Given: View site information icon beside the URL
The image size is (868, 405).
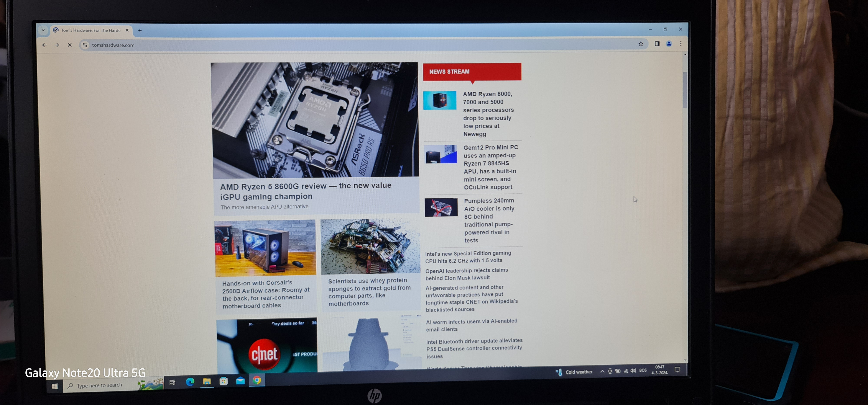Looking at the screenshot, I should click(x=85, y=45).
